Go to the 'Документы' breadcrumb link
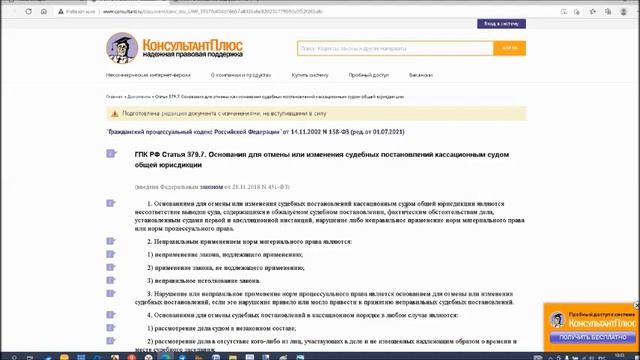Image resolution: width=640 pixels, height=360 pixels. point(139,97)
